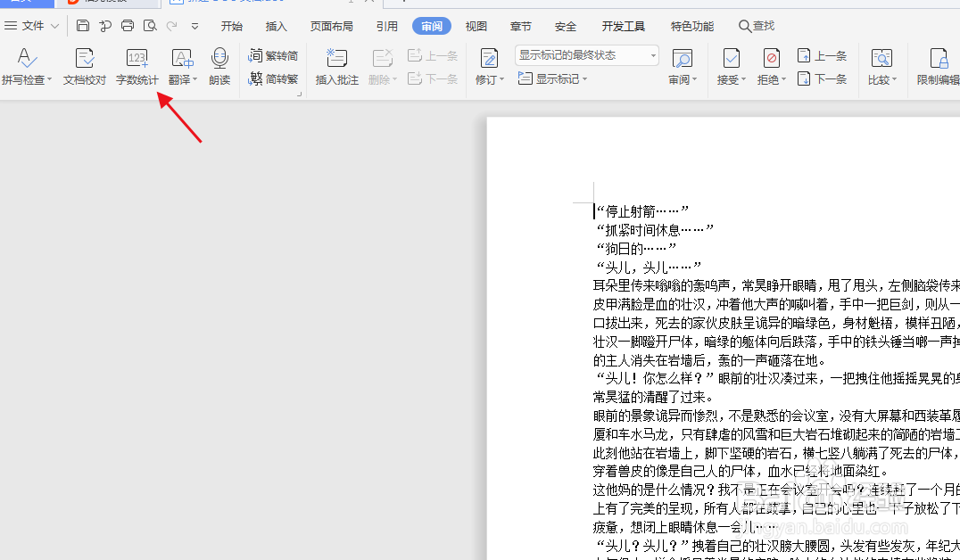This screenshot has height=560, width=960.
Task: Click the text line “狗日的……”
Action: 635,249
